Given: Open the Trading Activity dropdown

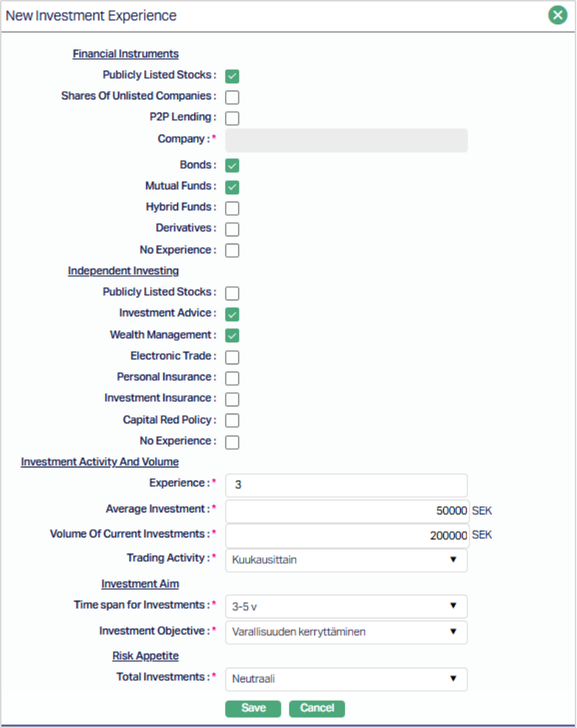Looking at the screenshot, I should click(x=346, y=560).
